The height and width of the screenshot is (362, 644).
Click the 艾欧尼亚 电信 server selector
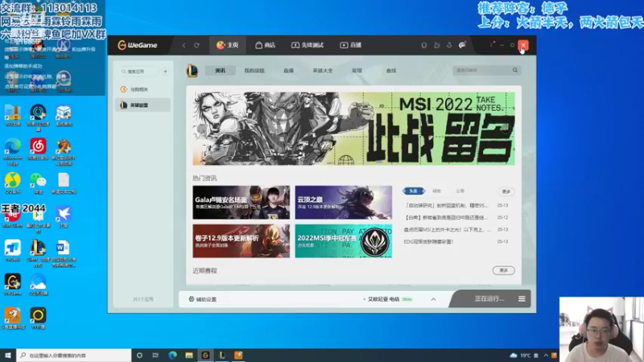pyautogui.click(x=387, y=299)
